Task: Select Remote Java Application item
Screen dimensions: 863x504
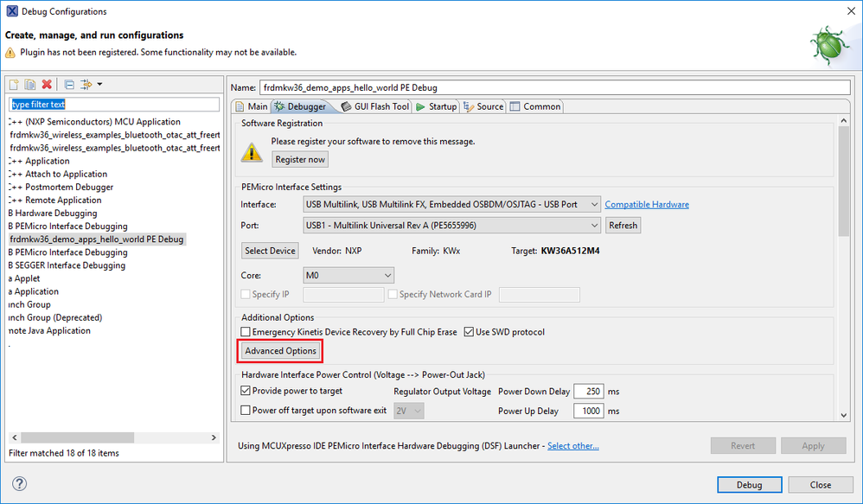Action: click(49, 331)
